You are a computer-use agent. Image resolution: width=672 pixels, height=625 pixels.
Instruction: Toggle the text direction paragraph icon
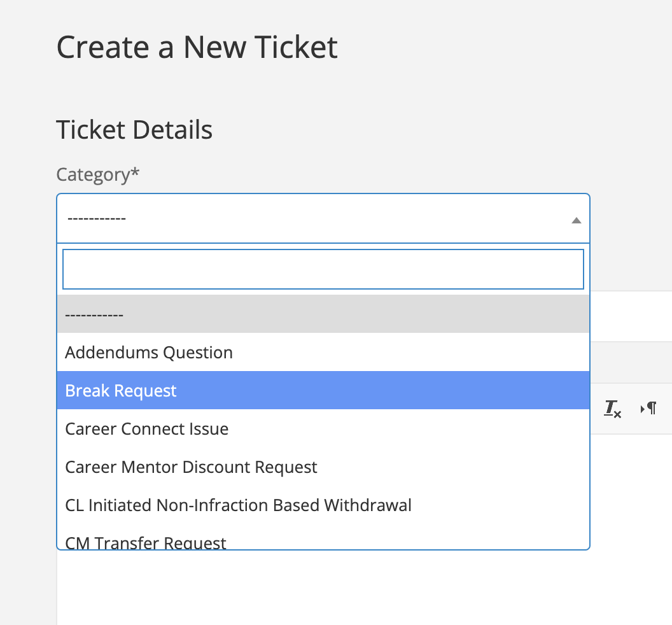[648, 409]
